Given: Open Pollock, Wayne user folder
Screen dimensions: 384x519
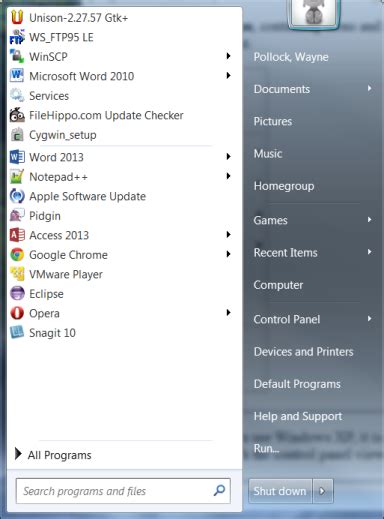Looking at the screenshot, I should pyautogui.click(x=291, y=57).
